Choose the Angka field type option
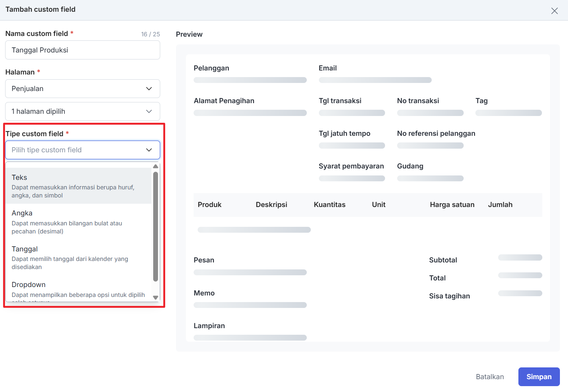The width and height of the screenshot is (568, 392). (x=78, y=222)
